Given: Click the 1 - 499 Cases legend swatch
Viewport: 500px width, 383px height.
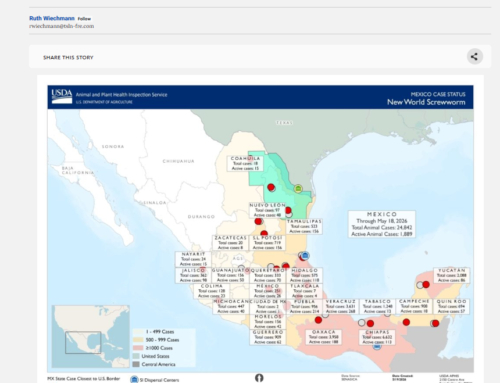Looking at the screenshot, I should coord(138,332).
